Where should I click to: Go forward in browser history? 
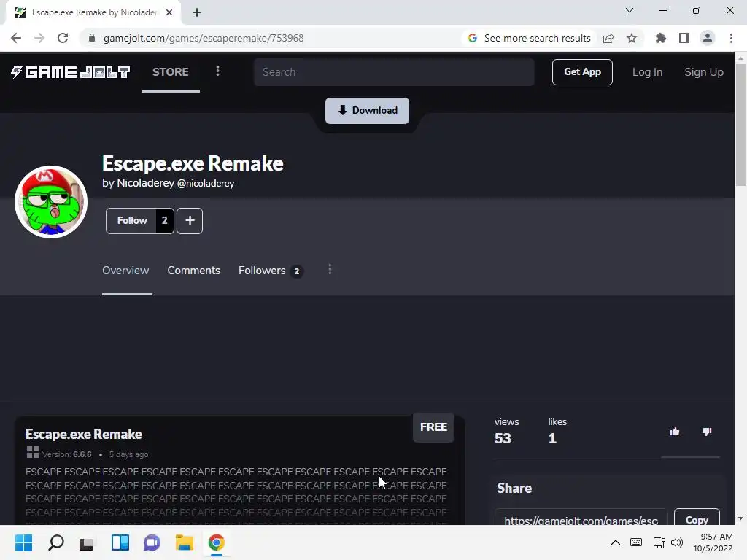[39, 38]
